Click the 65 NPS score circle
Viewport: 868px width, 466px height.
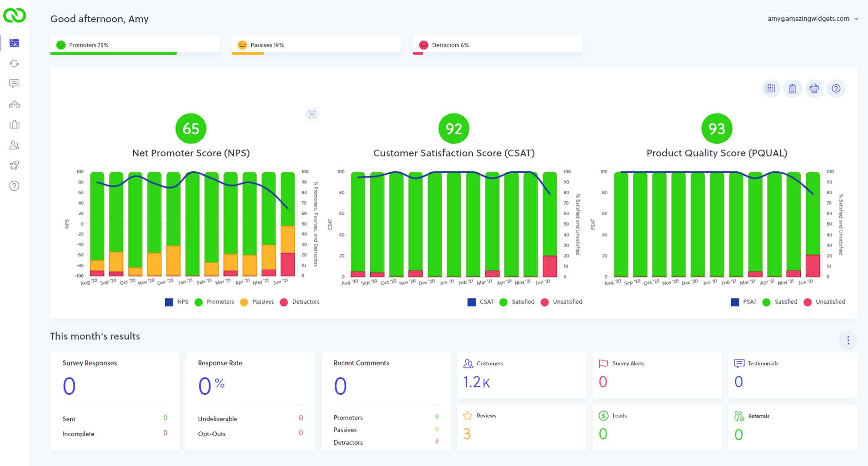click(191, 128)
